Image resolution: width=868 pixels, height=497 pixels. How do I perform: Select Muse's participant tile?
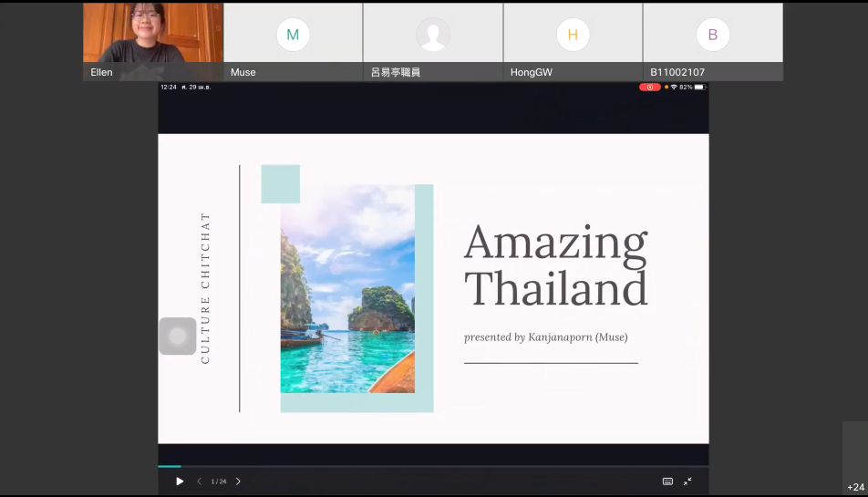[293, 42]
